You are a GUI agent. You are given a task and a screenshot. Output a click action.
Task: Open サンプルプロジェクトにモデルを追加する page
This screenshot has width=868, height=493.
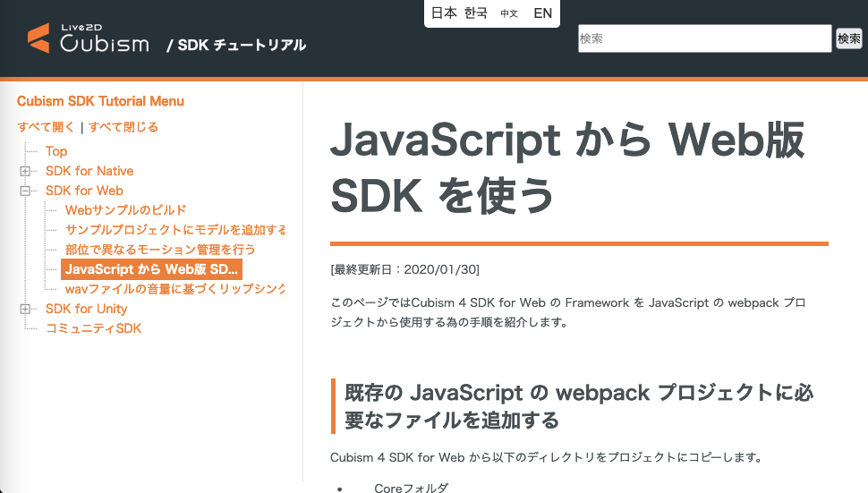174,230
